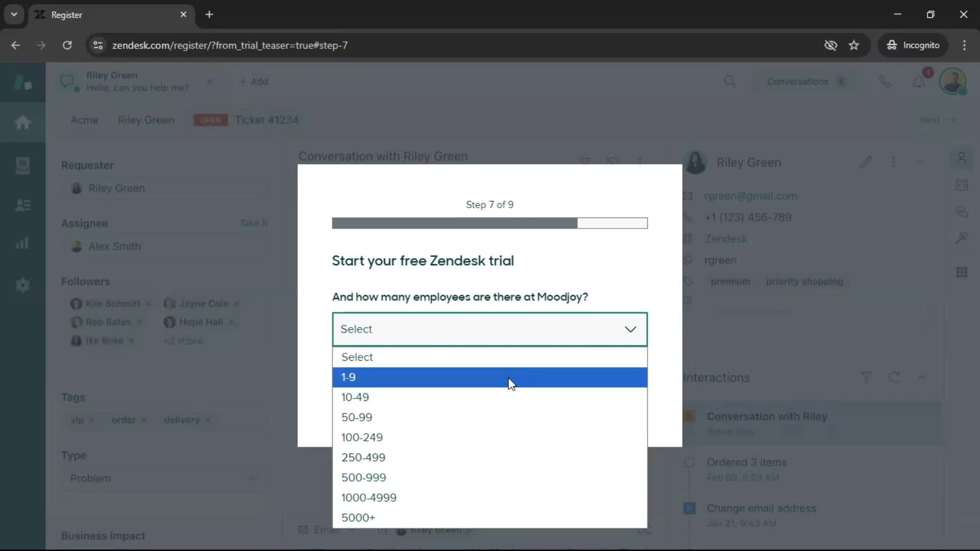Click the step 7 progress bar
The height and width of the screenshot is (551, 980).
pos(489,223)
